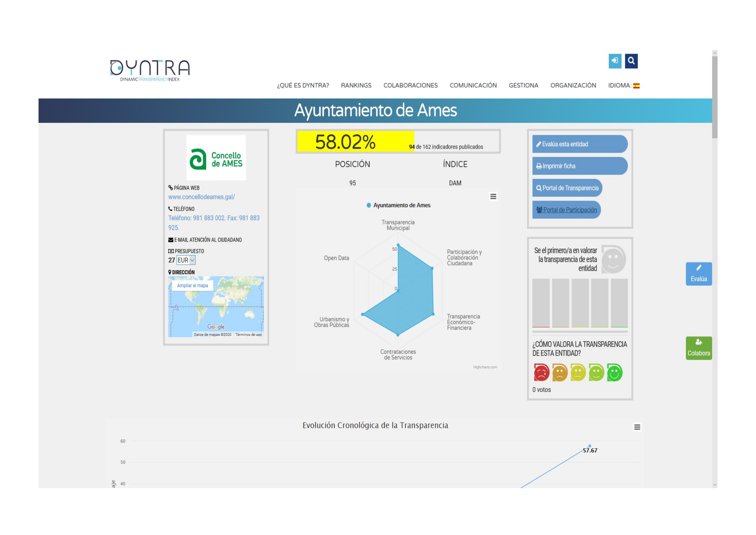Image resolution: width=756 pixels, height=535 pixels.
Task: Click the Ampliar el mapa link
Action: tap(192, 286)
